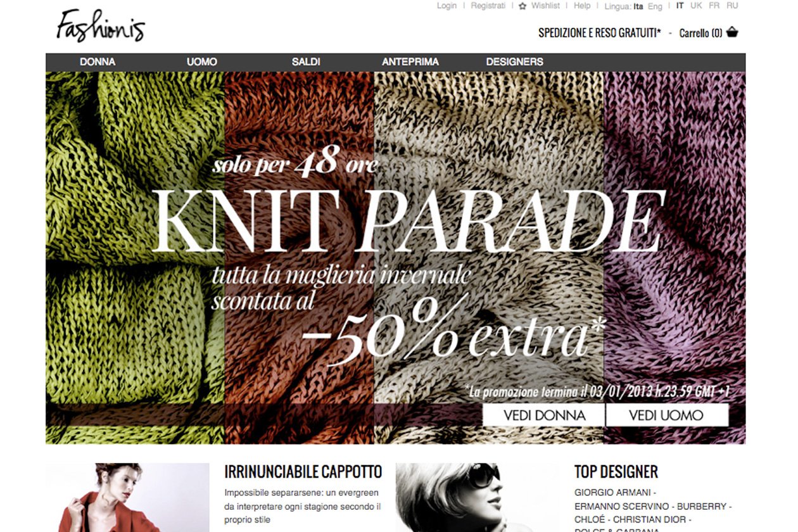Viewport: 798px width, 532px height.
Task: Open the DONNA menu
Action: click(98, 62)
